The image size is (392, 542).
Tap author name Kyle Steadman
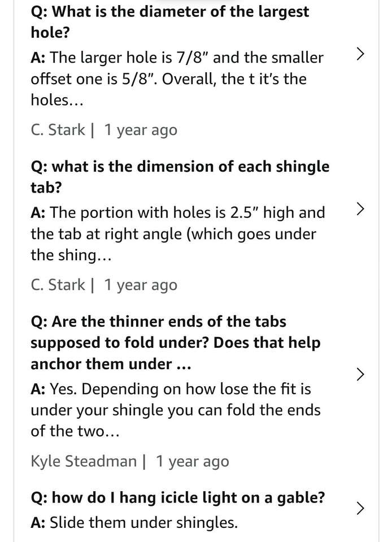tap(84, 461)
